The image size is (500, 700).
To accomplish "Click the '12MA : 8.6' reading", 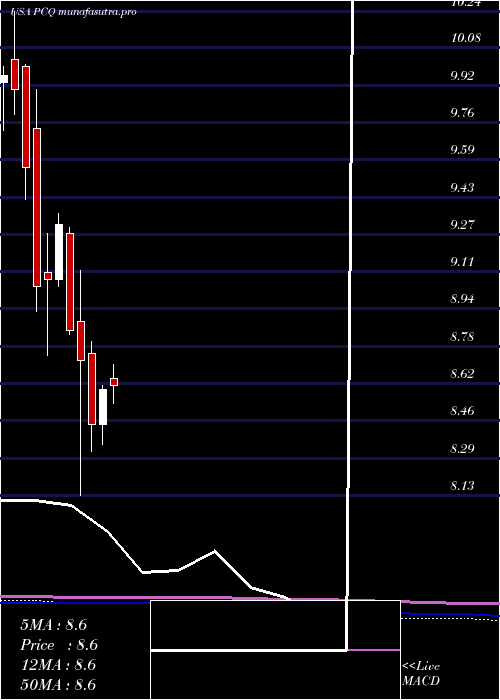I will [x=59, y=665].
